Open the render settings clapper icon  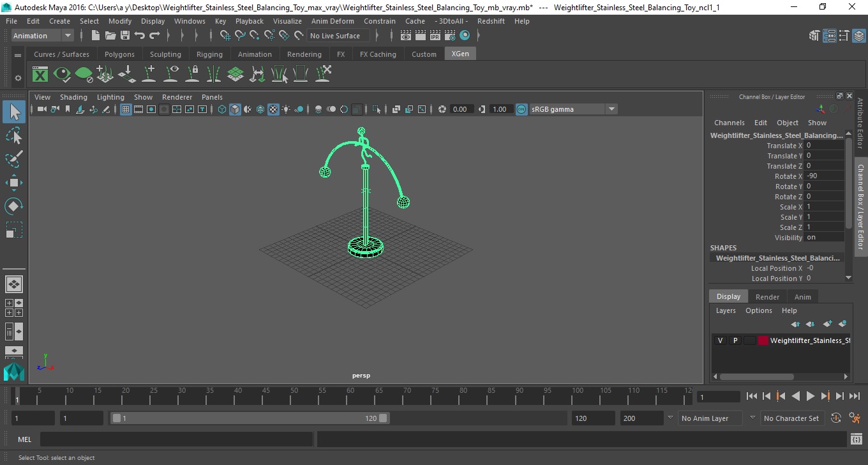(x=450, y=36)
